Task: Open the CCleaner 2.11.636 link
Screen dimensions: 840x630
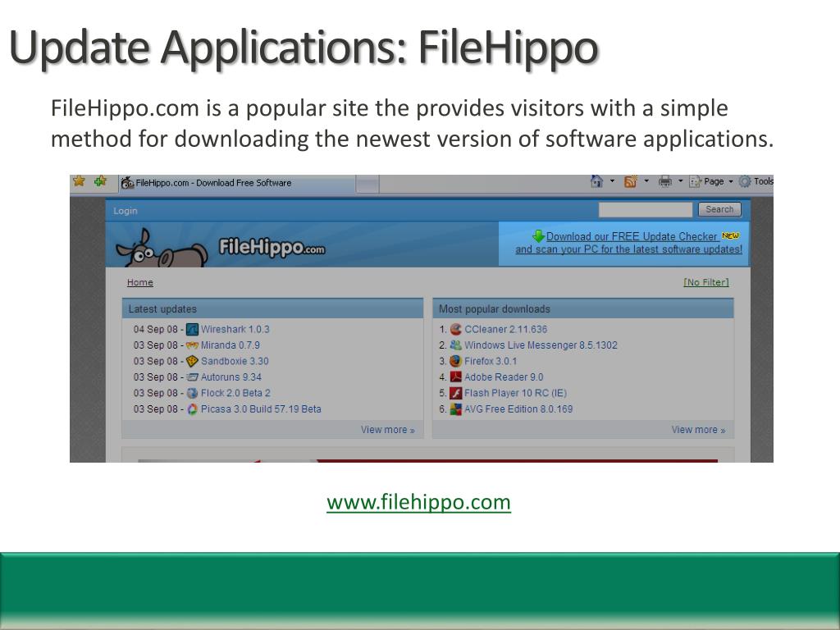Action: coord(505,330)
